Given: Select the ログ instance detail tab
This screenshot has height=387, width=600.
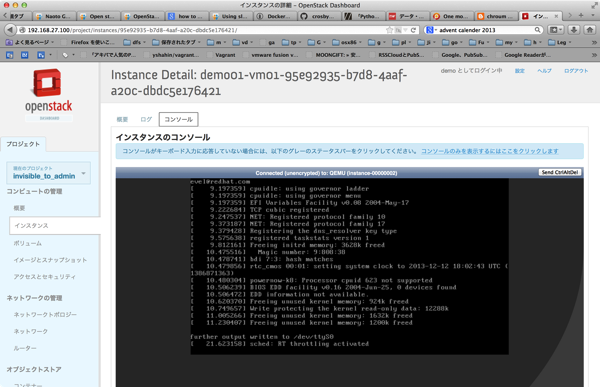Looking at the screenshot, I should click(146, 119).
